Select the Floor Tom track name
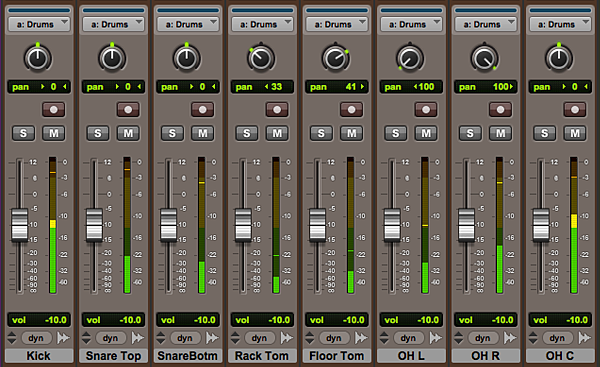Viewport: 600px width, 367px height. [336, 356]
